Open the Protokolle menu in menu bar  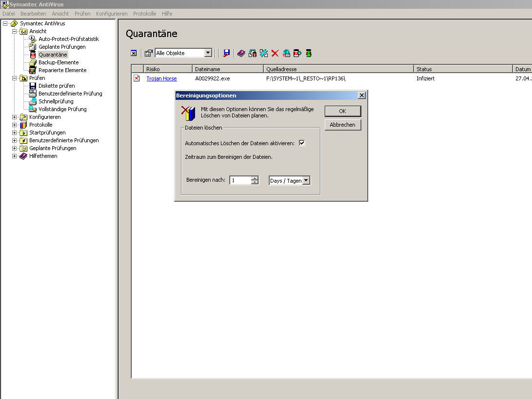[144, 14]
